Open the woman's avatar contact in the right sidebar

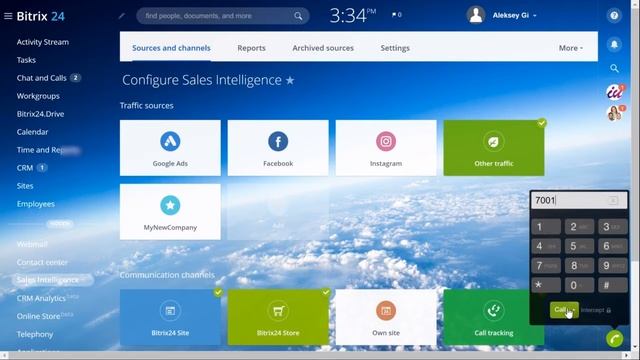pos(615,113)
